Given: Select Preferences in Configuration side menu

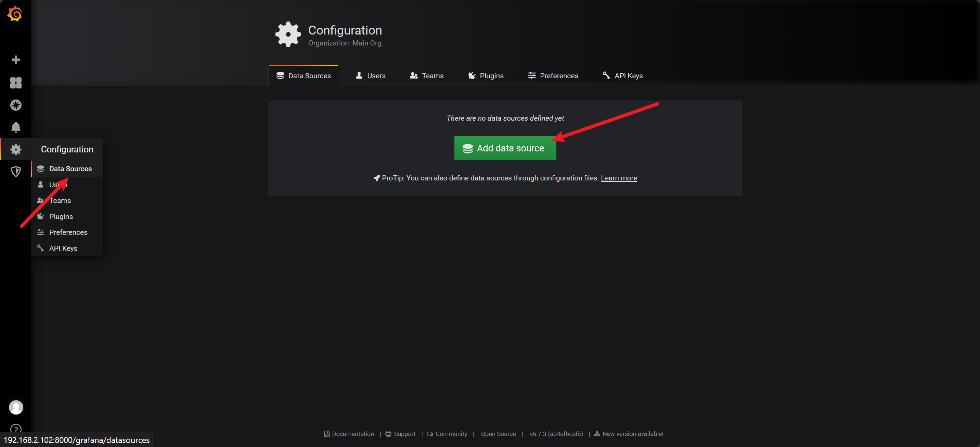Looking at the screenshot, I should click(x=68, y=232).
